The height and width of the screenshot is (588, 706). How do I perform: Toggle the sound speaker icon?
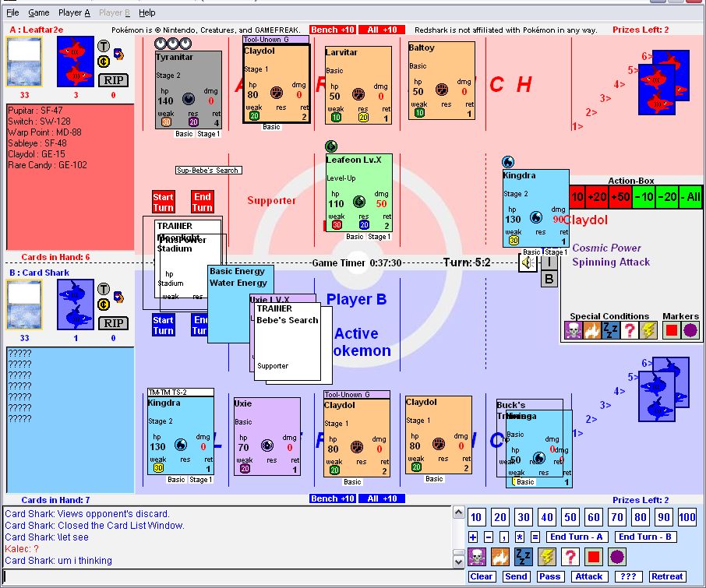point(528,262)
